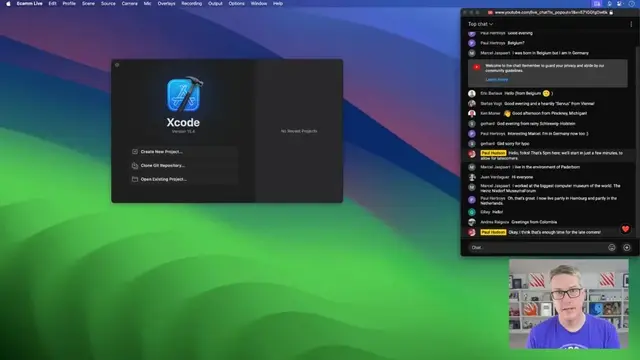Screen dimensions: 640x360
Task: Open the Output menu
Action: (x=215, y=4)
